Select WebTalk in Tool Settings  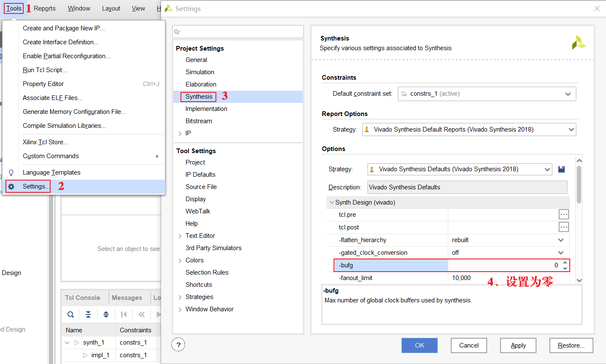click(198, 211)
